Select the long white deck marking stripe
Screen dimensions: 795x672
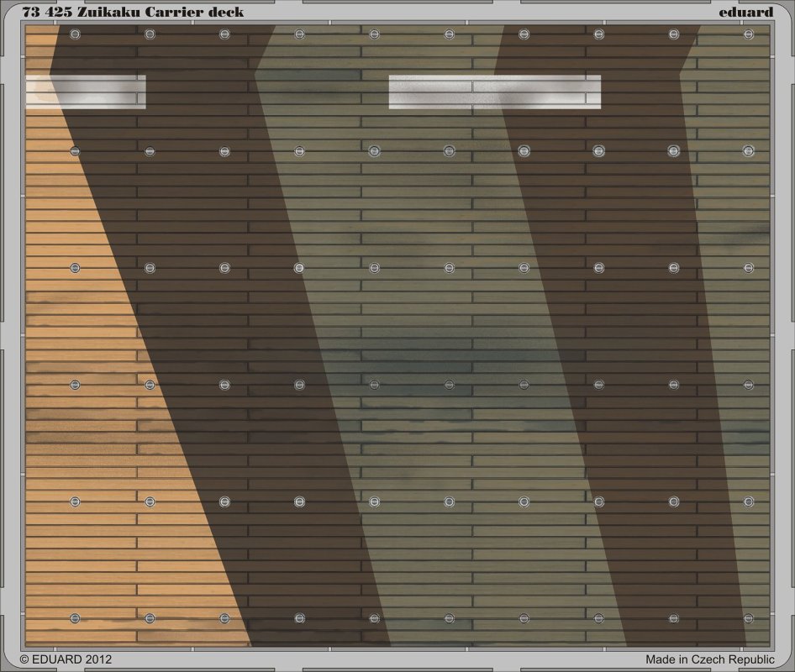(x=494, y=92)
